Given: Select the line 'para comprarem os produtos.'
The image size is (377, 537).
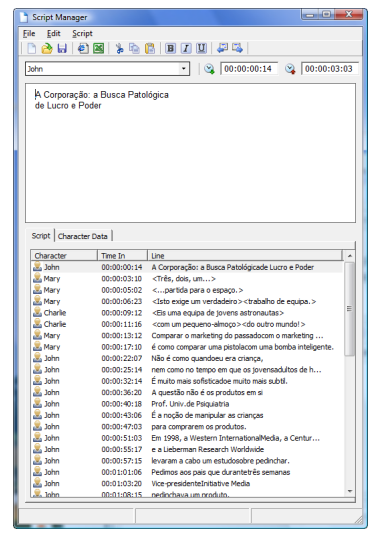Looking at the screenshot, I should pyautogui.click(x=187, y=426).
